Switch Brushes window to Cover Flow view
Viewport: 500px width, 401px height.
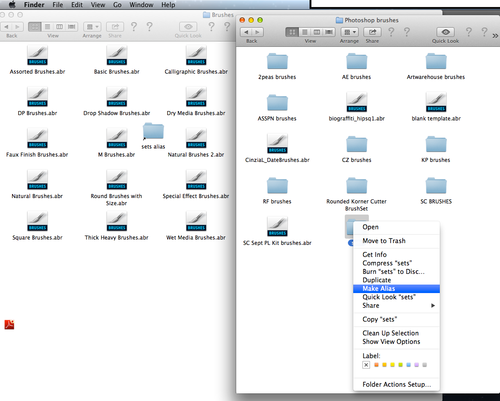coord(71,27)
